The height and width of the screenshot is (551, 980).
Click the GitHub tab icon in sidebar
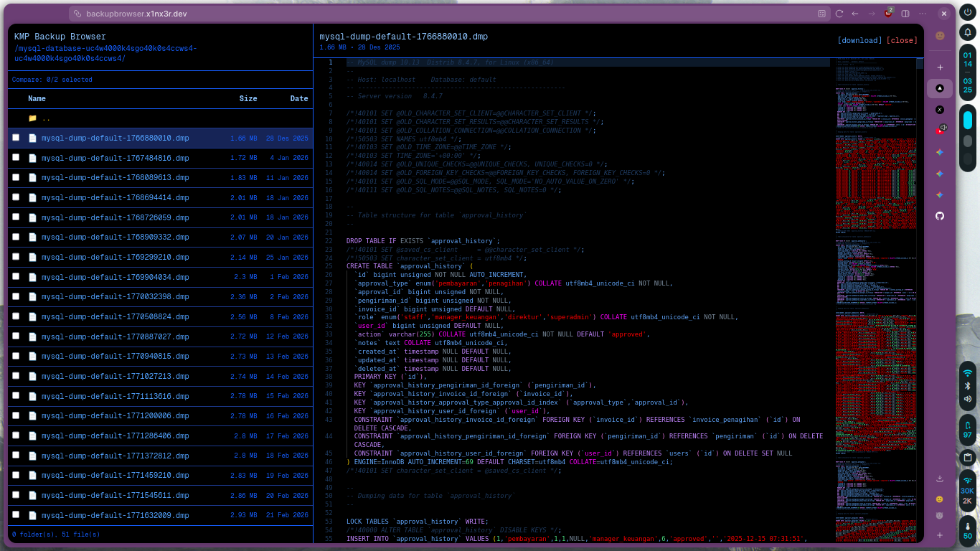(x=940, y=216)
